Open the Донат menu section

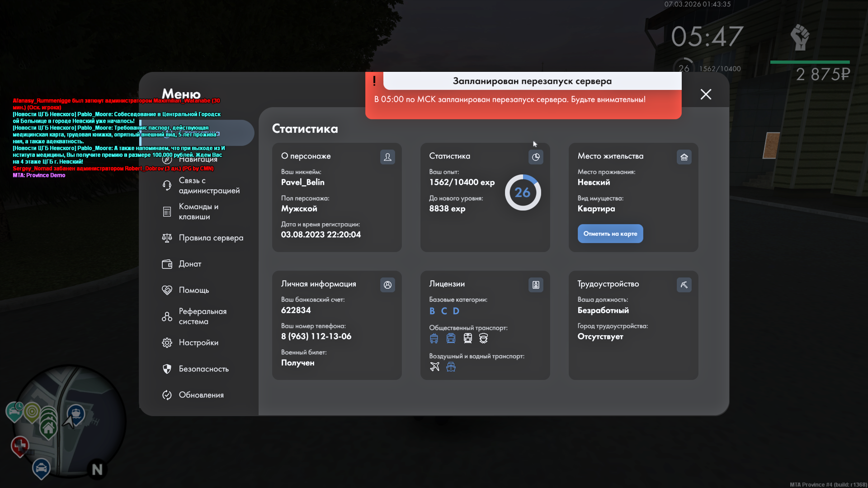(x=190, y=264)
